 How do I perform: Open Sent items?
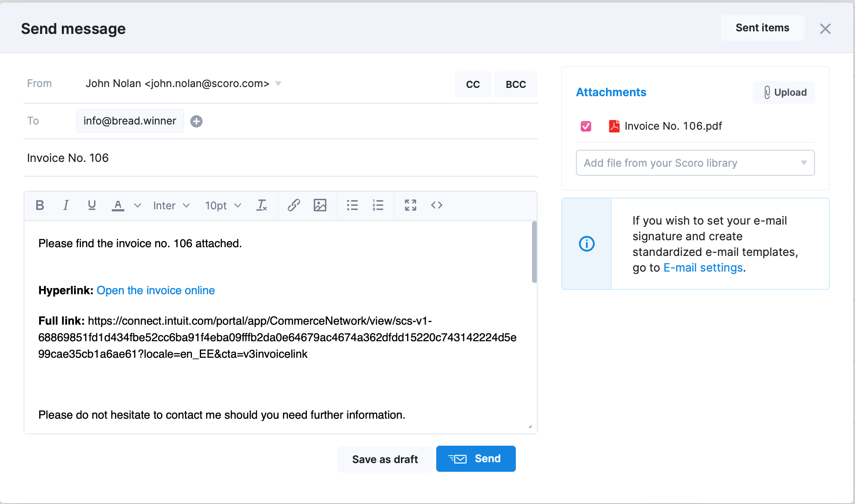coord(762,28)
